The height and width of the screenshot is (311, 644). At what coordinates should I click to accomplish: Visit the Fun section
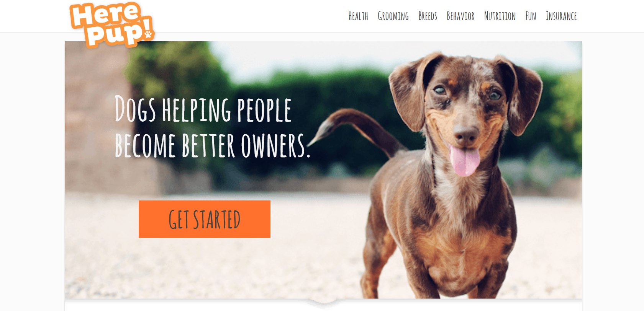tap(531, 16)
